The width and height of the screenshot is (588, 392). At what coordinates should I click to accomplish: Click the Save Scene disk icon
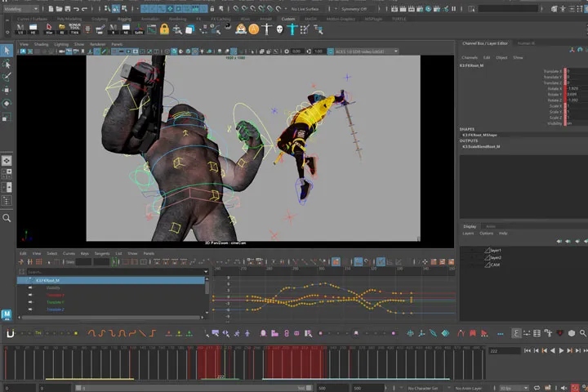pos(68,9)
